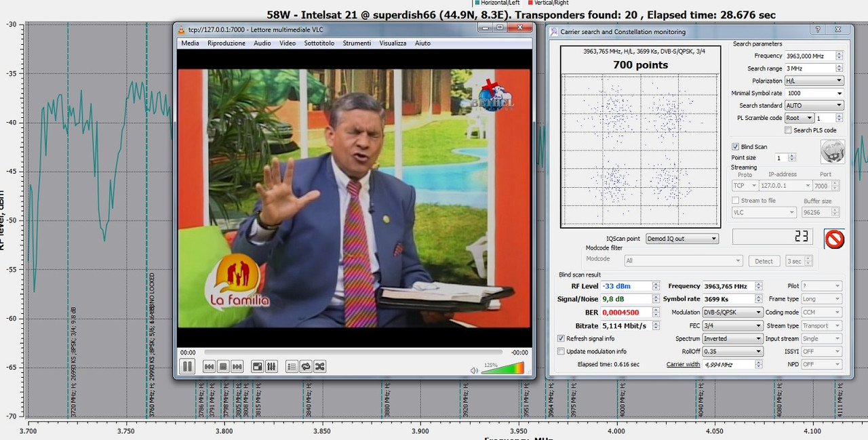Toggle the Stream to file checkbox
This screenshot has height=440, width=868.
[x=735, y=201]
